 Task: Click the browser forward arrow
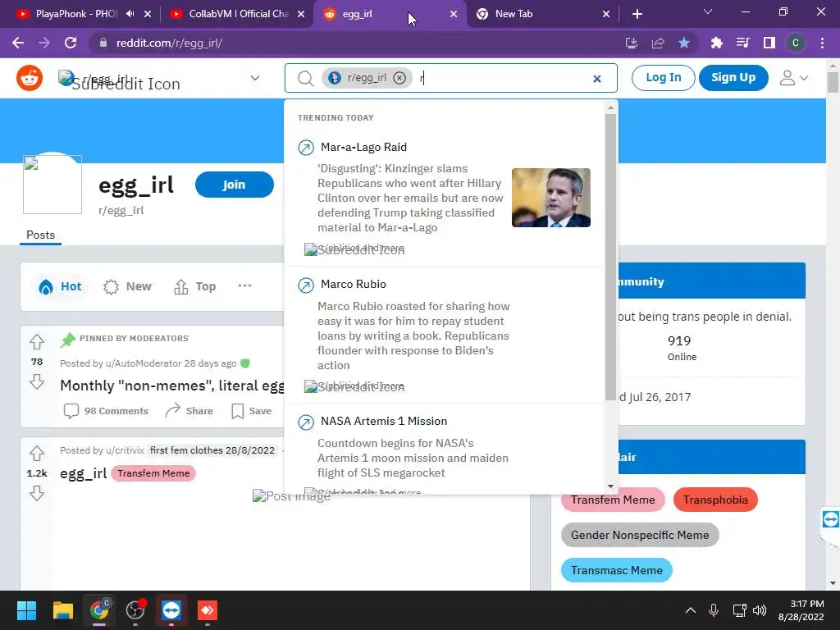(44, 43)
